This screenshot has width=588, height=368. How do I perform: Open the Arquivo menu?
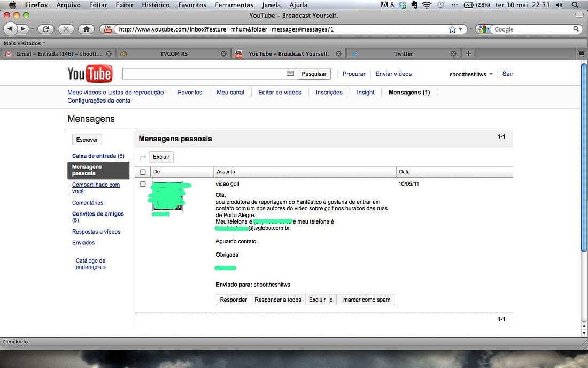[68, 5]
